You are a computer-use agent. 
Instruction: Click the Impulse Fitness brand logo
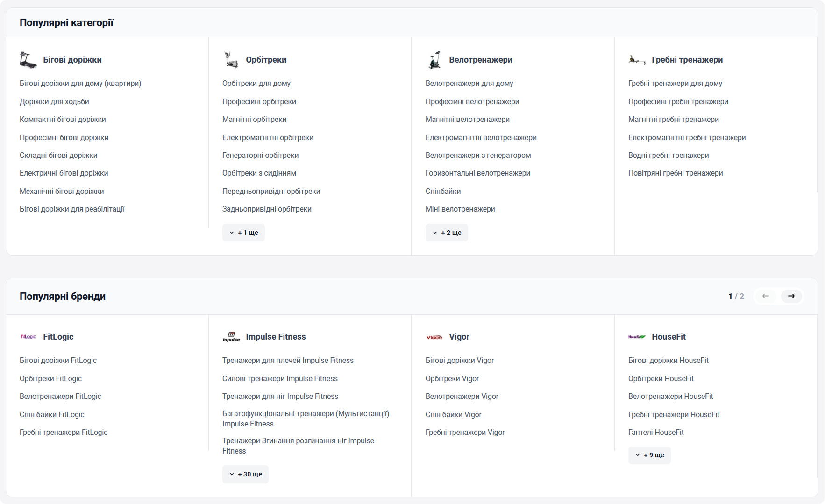231,337
